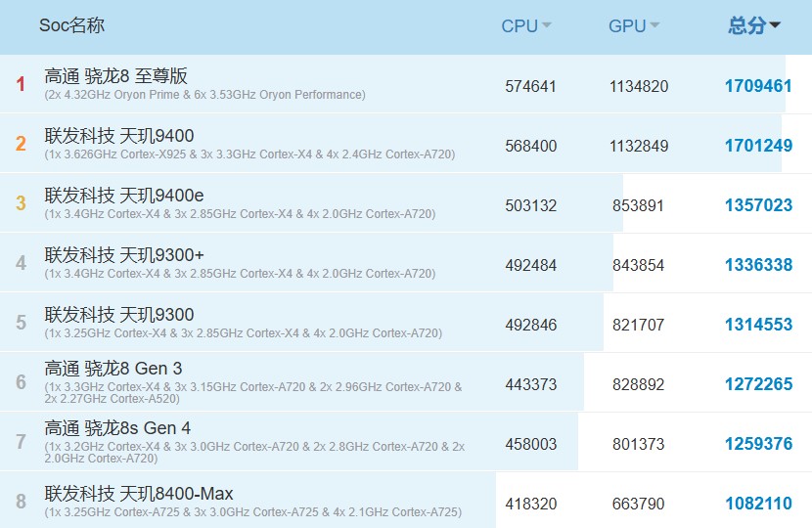Select CPU score 492484
The image size is (812, 528).
click(x=531, y=265)
